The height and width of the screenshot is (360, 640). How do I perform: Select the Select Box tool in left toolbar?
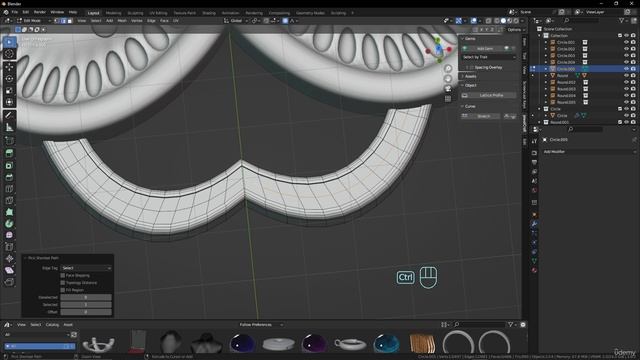[x=9, y=42]
